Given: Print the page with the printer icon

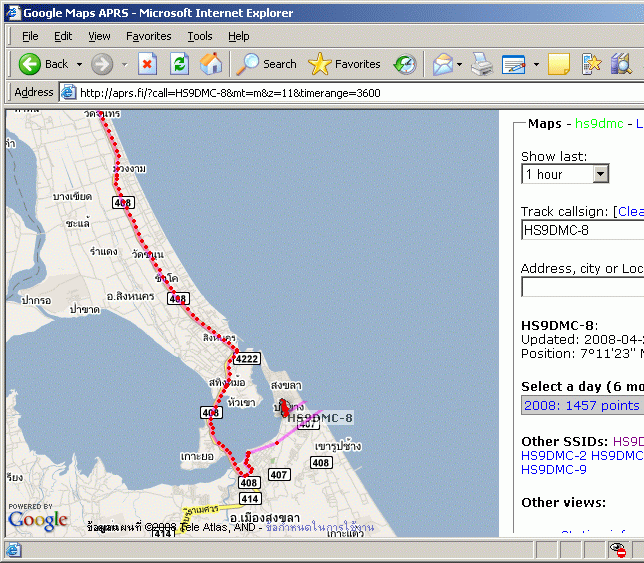Looking at the screenshot, I should [x=482, y=64].
